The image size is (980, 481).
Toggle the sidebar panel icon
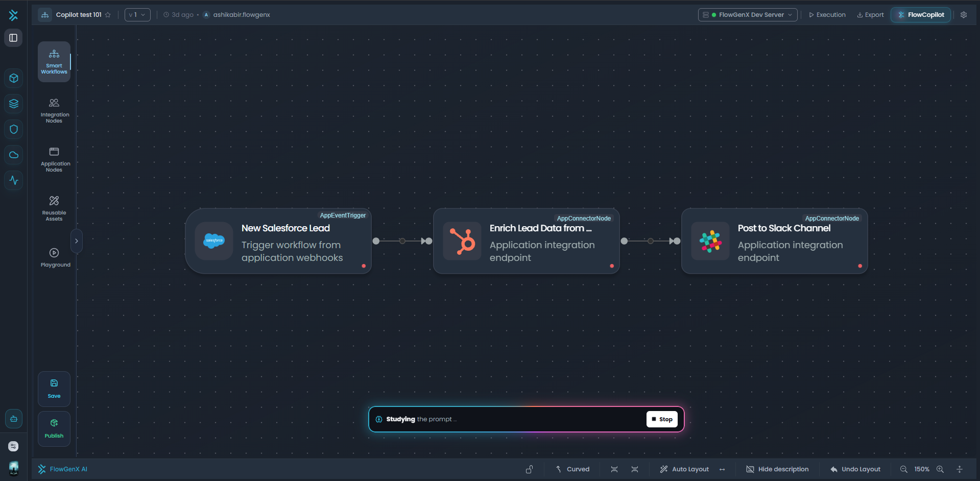pyautogui.click(x=13, y=38)
